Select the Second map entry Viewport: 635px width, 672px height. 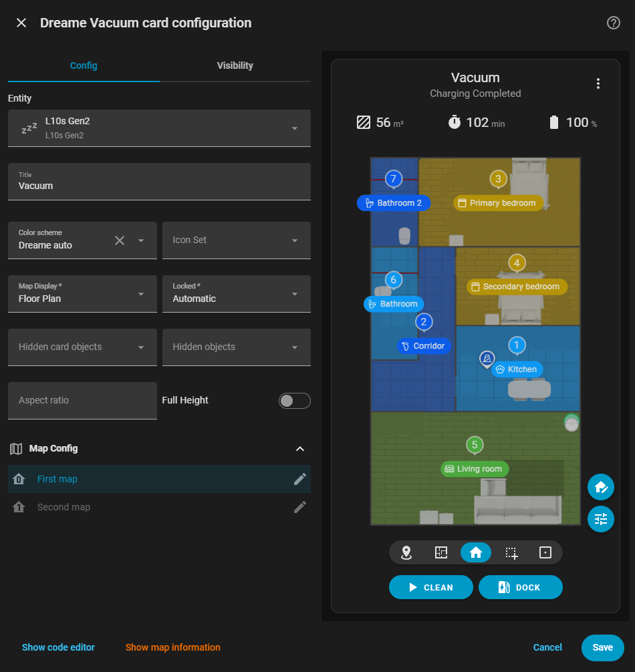pyautogui.click(x=159, y=507)
